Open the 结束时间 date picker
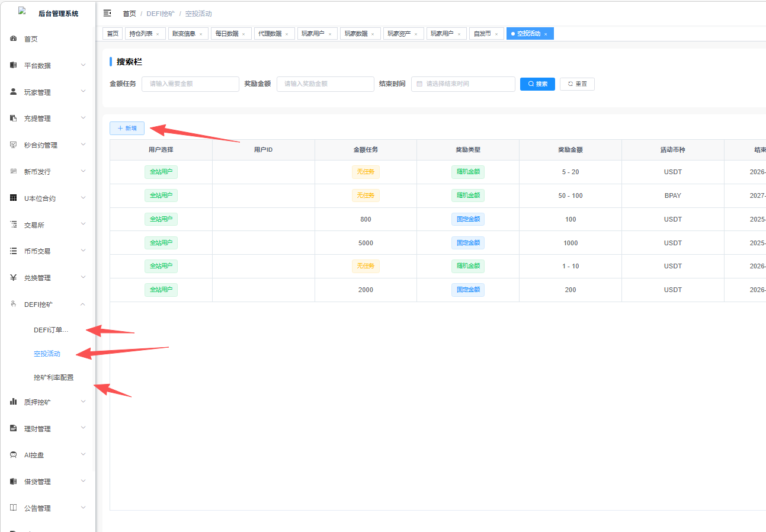The image size is (766, 532). pos(463,84)
